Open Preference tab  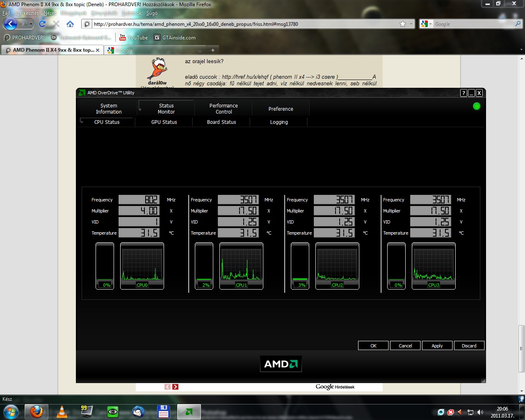click(281, 109)
